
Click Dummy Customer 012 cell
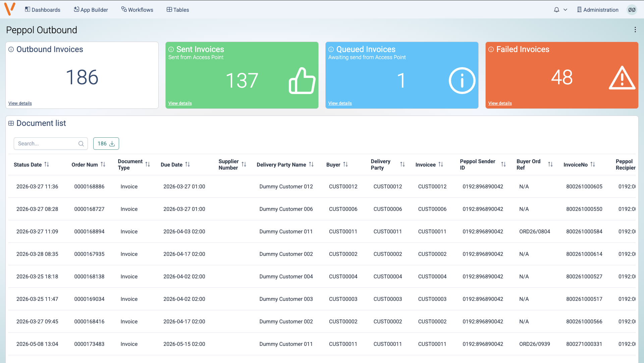coord(286,187)
